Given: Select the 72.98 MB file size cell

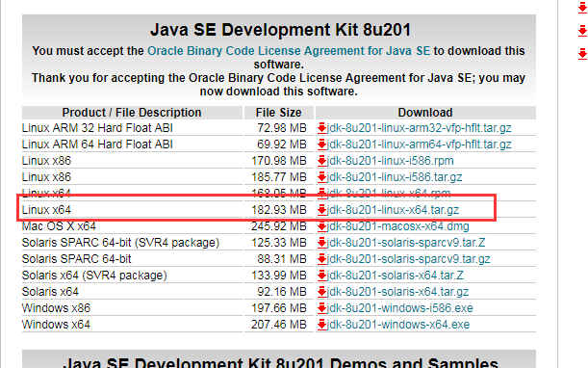Looking at the screenshot, I should coord(282,128).
